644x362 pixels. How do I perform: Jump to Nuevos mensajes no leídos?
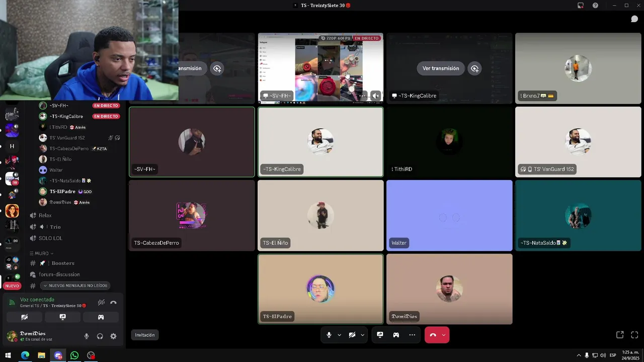point(75,286)
